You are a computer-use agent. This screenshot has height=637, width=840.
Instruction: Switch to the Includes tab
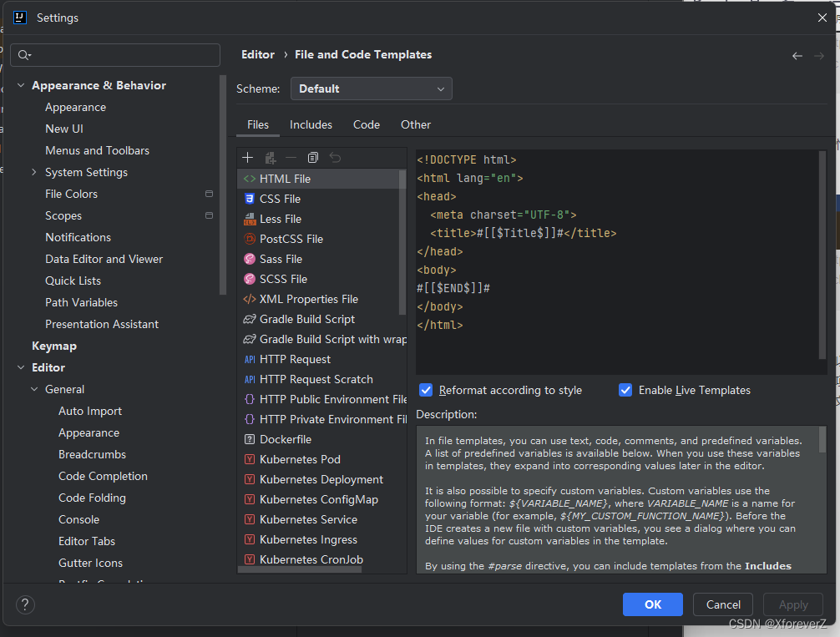(x=311, y=125)
